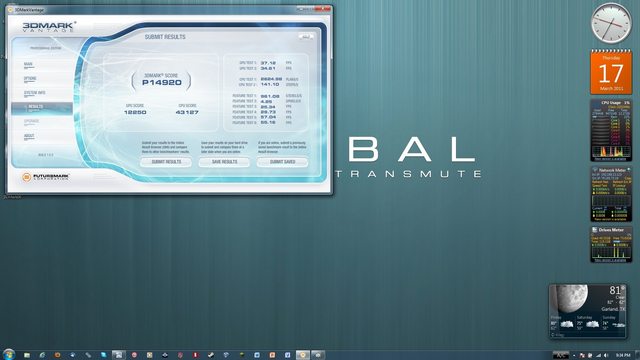This screenshot has height=360, width=640.
Task: Open the Windows Start orb
Action: coord(9,354)
